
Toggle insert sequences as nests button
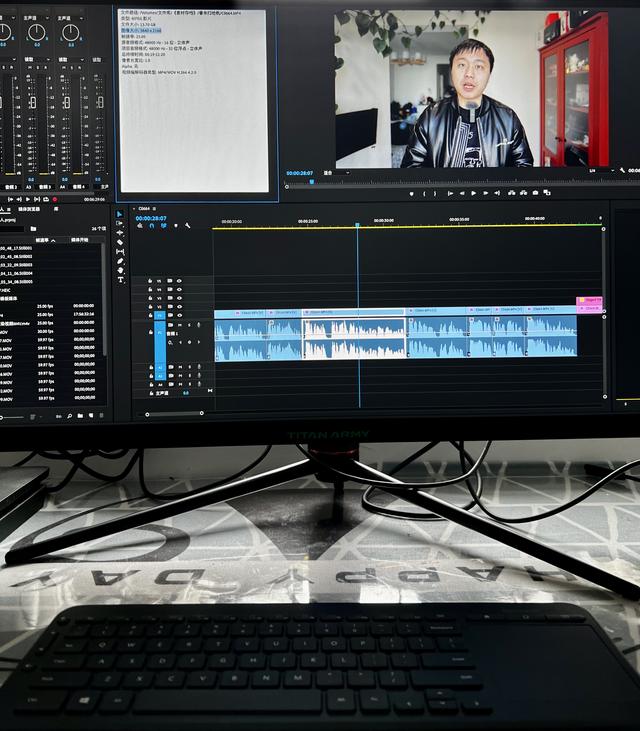coord(140,226)
